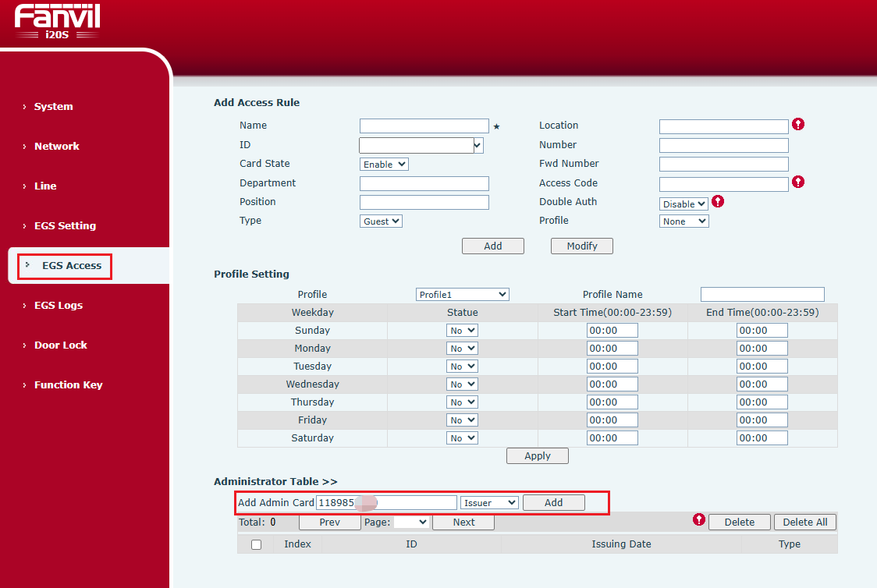Click the Fanvil i20S logo
The height and width of the screenshot is (588, 877).
pyautogui.click(x=57, y=22)
